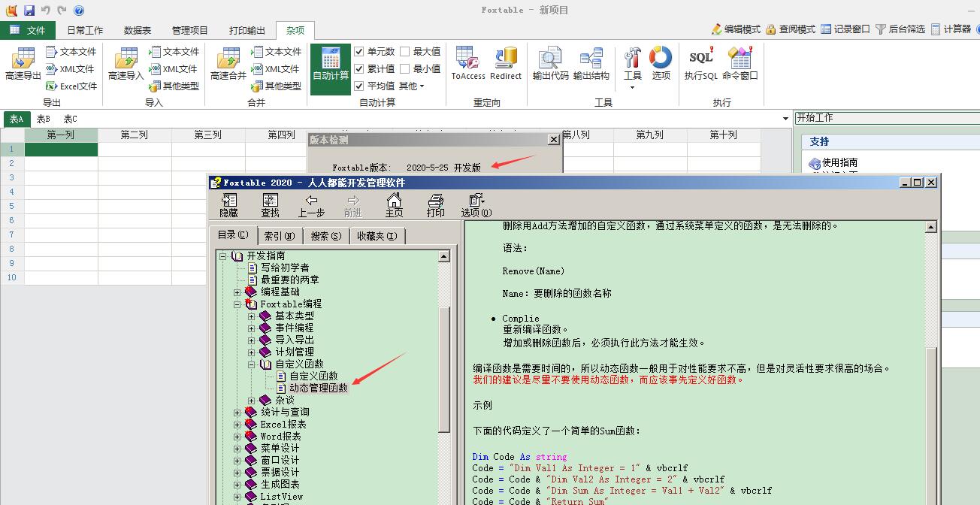The height and width of the screenshot is (505, 980).
Task: Export as 文本文件 in 导出 group
Action: pos(71,52)
